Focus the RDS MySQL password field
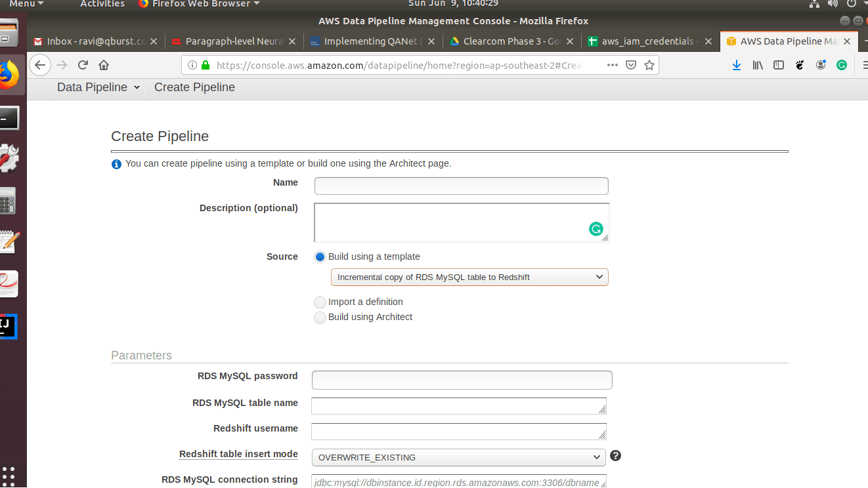This screenshot has width=868, height=488. (462, 380)
